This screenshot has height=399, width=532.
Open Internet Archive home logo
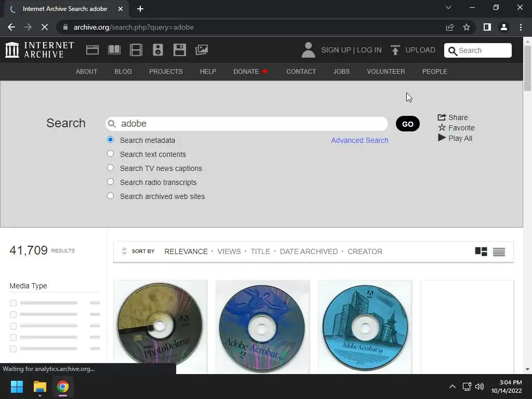point(39,50)
